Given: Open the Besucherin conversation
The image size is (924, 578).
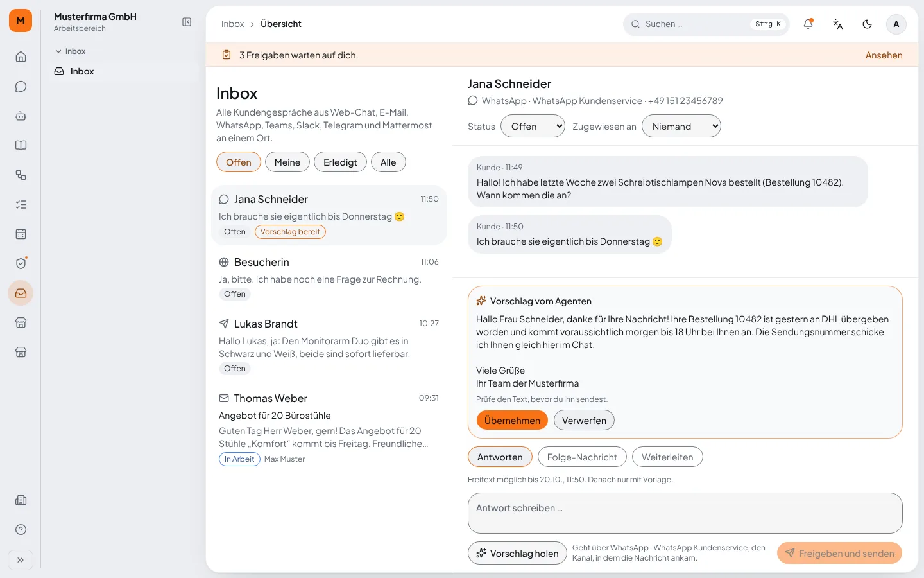Looking at the screenshot, I should (x=329, y=278).
